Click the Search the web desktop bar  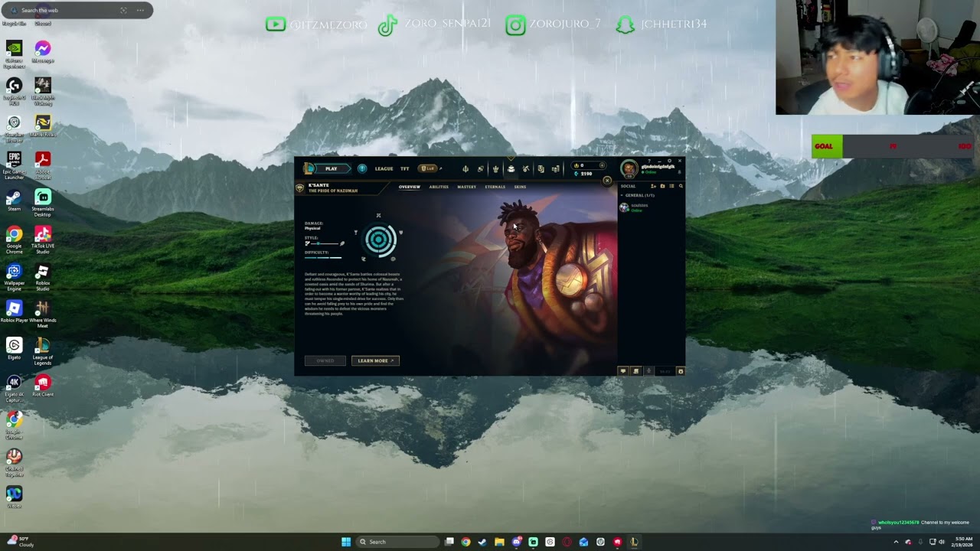77,10
